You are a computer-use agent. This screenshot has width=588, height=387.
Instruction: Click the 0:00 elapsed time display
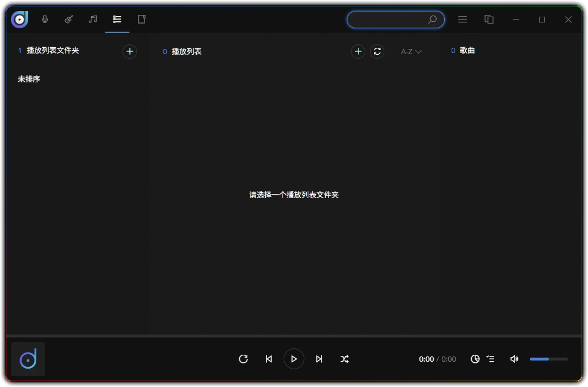[x=426, y=359]
